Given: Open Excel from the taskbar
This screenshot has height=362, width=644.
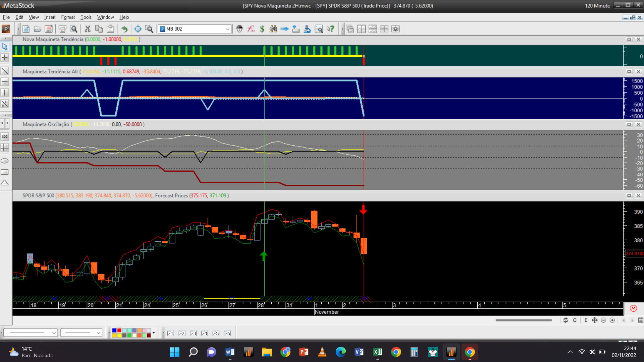Looking at the screenshot, I should (377, 352).
